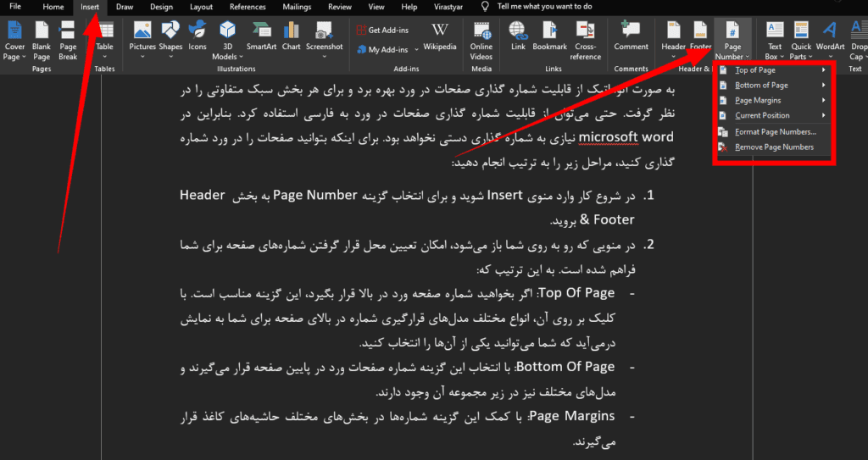This screenshot has width=868, height=460.
Task: Add a Bookmark to the document
Action: 550,38
